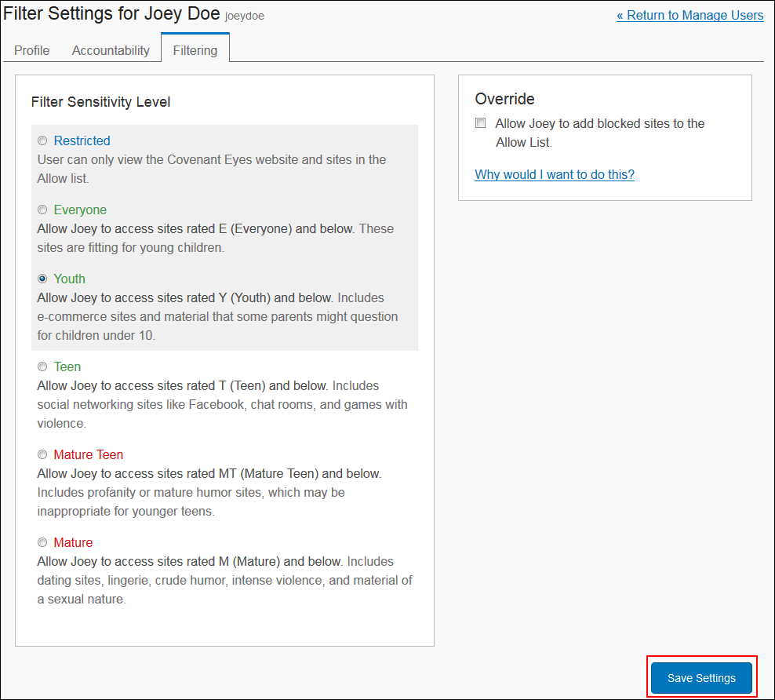Click the selected Youth radio button
Image resolution: width=775 pixels, height=700 pixels.
[x=42, y=279]
